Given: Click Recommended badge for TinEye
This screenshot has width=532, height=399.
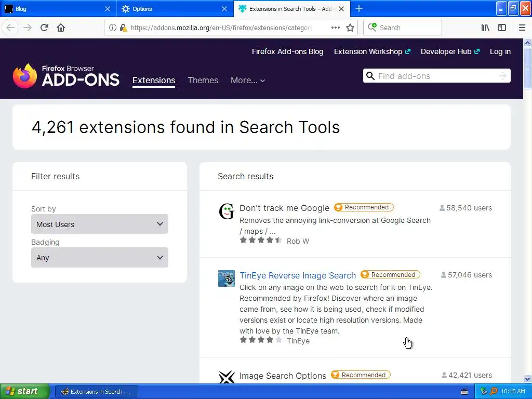Looking at the screenshot, I should click(390, 274).
